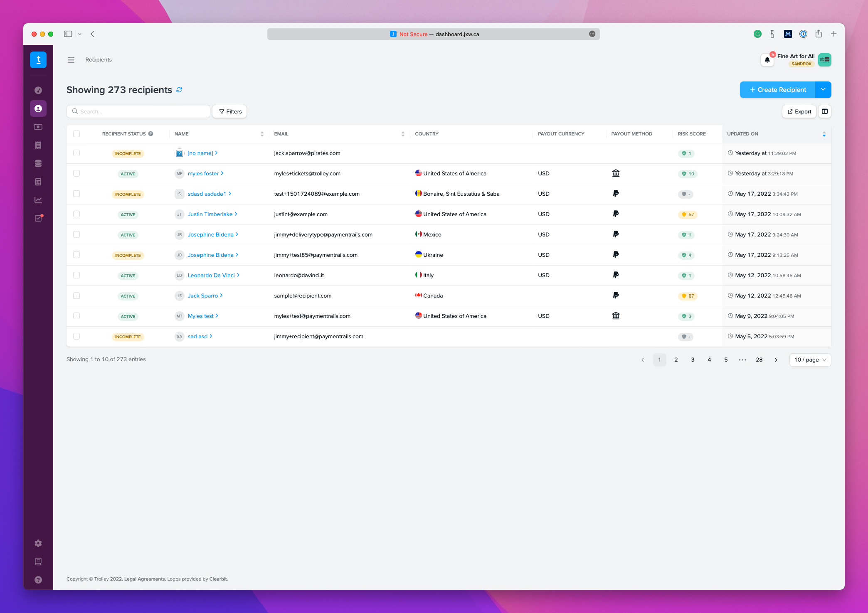
Task: Open the help question mark icon
Action: pos(38,580)
